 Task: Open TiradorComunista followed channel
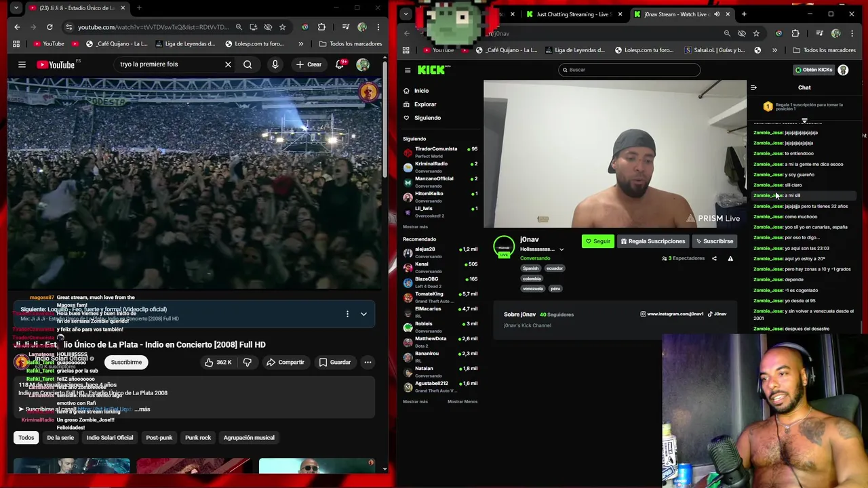click(440, 152)
